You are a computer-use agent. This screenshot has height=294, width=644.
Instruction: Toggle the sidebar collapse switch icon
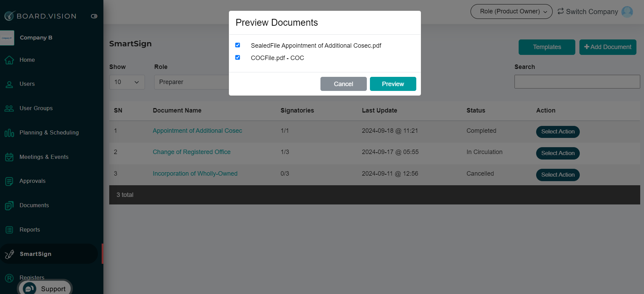(x=94, y=16)
